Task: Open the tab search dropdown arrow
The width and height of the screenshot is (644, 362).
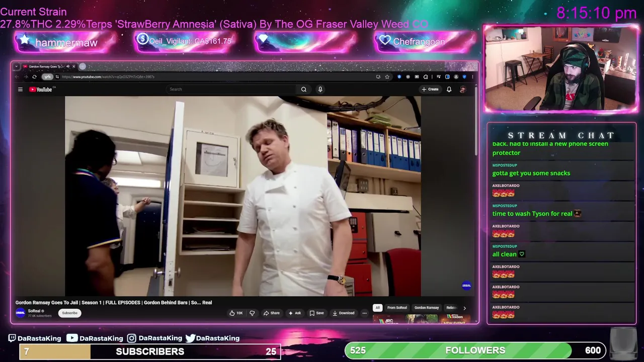Action: click(17, 66)
